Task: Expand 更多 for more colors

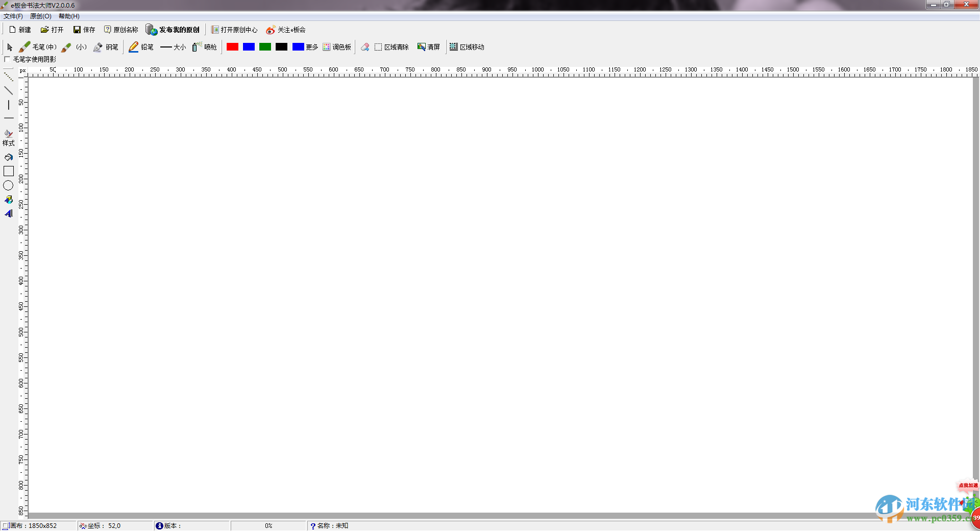Action: pyautogui.click(x=312, y=47)
